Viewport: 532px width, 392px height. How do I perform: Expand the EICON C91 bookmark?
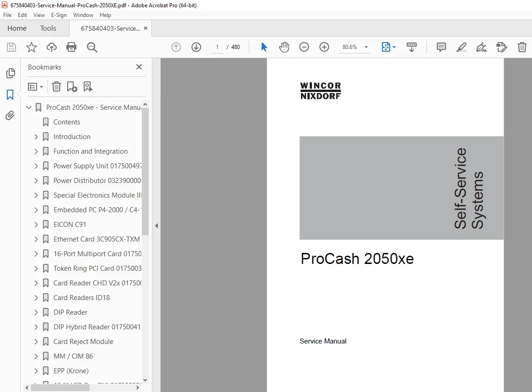pos(36,224)
